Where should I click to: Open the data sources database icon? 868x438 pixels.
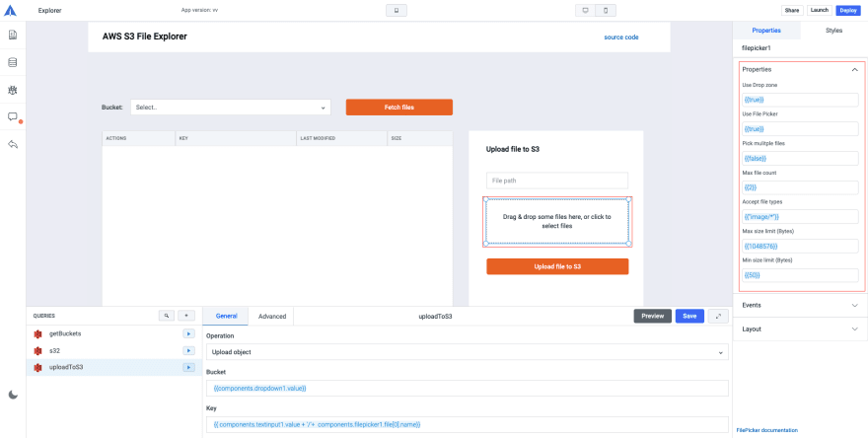13,62
